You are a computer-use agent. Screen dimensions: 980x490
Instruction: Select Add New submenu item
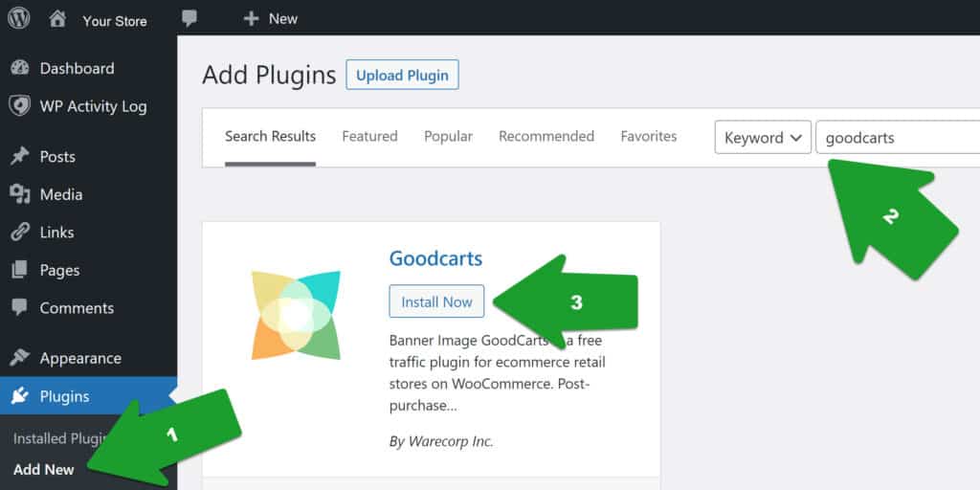click(x=44, y=469)
